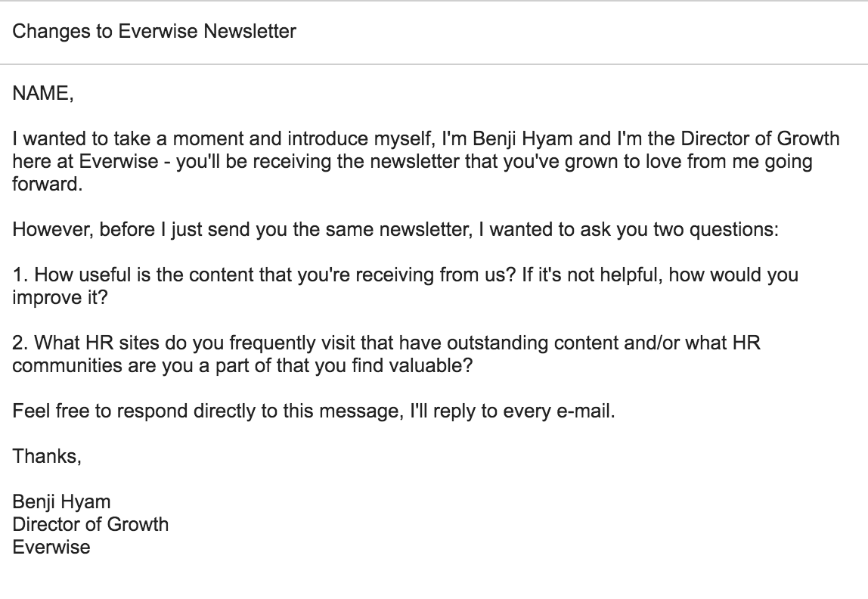Select question 1 about content usefulness
Image resolution: width=868 pixels, height=599 pixels.
coord(405,286)
